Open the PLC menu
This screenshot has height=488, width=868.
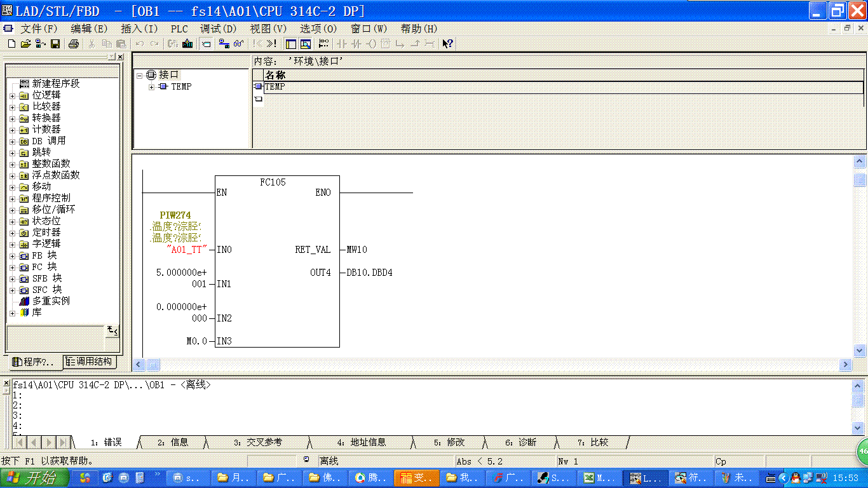[x=179, y=29]
